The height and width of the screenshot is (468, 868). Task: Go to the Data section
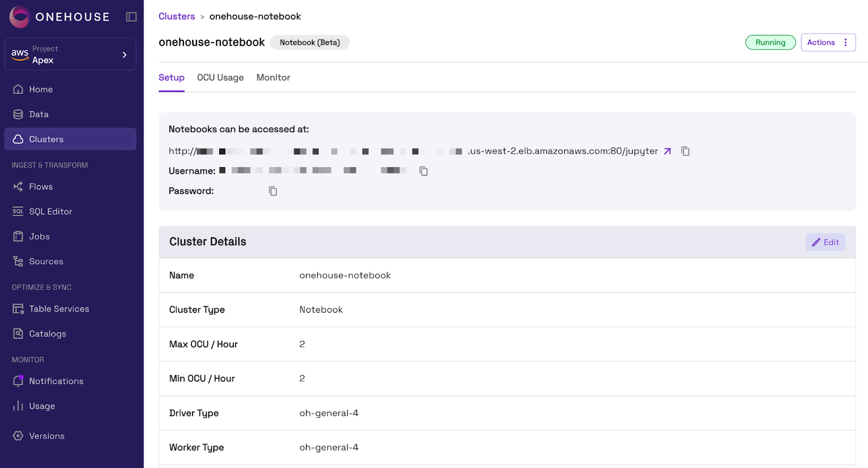point(39,114)
